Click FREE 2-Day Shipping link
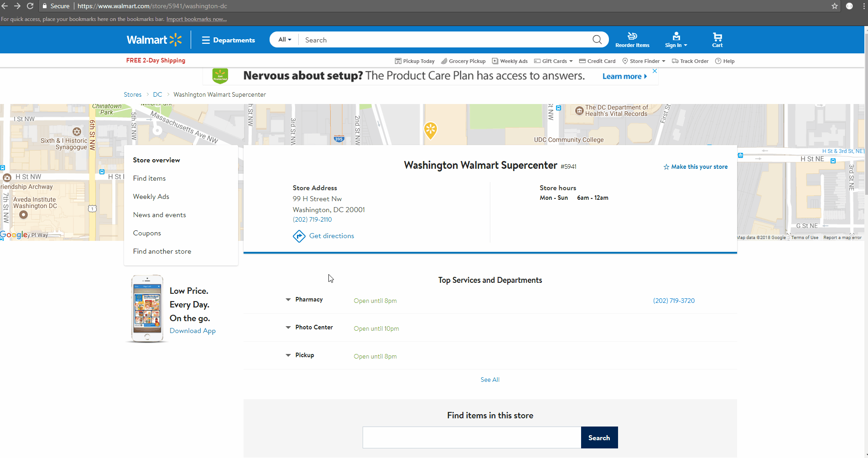The image size is (868, 458). [x=156, y=60]
